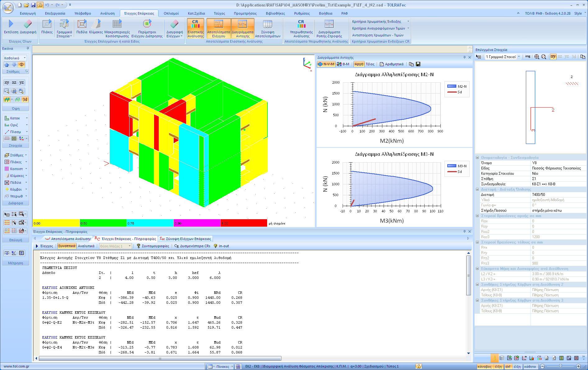Open the Σύνοψη Ελέγχων Επάρκειας tab
The width and height of the screenshot is (588, 370).
185,239
